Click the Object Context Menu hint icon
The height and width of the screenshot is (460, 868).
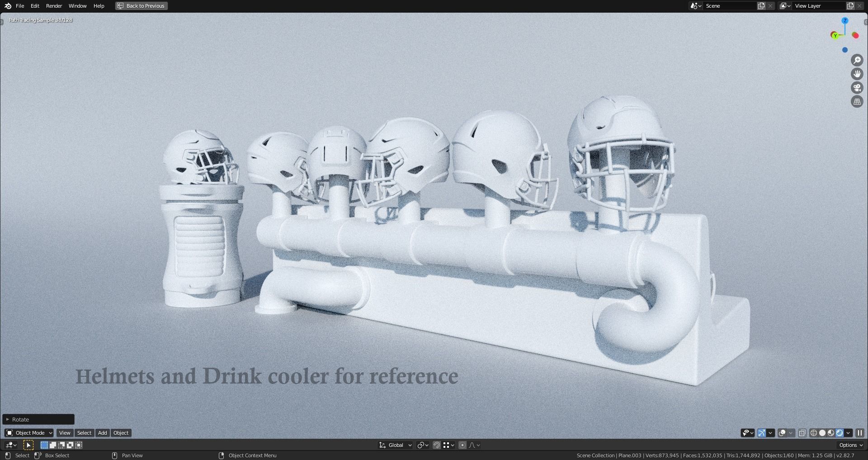(221, 455)
